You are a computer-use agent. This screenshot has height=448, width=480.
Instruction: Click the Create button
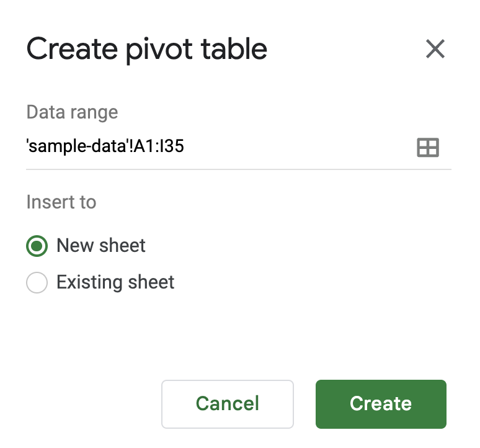pyautogui.click(x=381, y=404)
